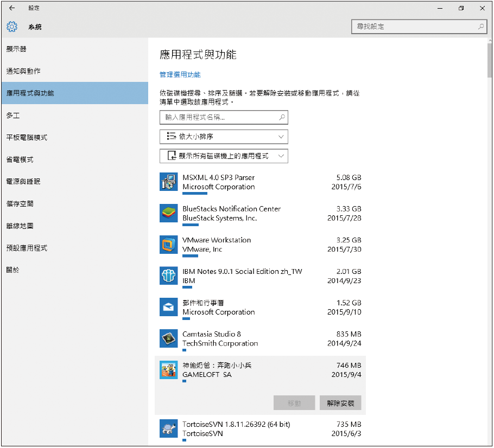This screenshot has width=494, height=448.
Task: Click the back arrow in the title bar
Action: (12, 8)
